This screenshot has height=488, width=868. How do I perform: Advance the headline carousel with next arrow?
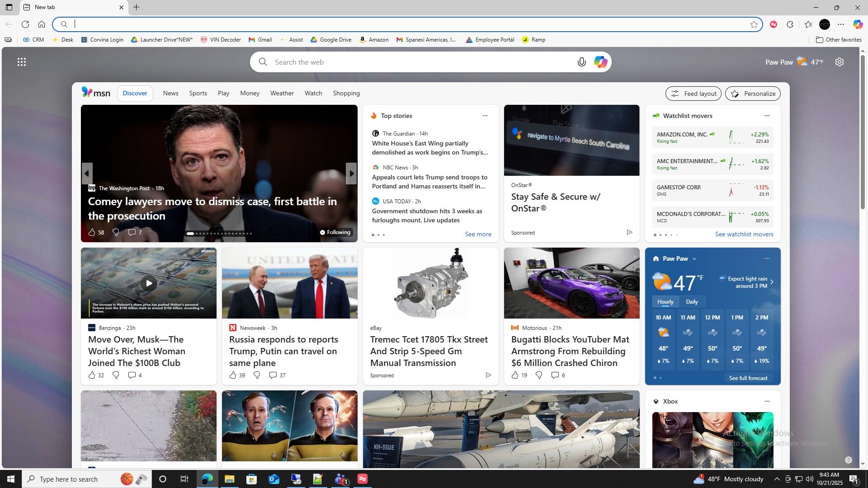click(x=351, y=174)
